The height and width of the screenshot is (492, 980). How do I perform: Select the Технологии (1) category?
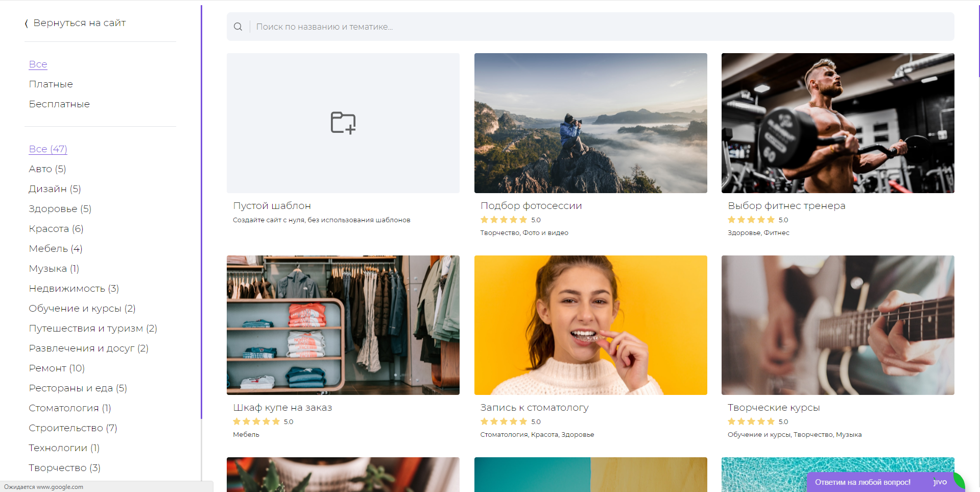pyautogui.click(x=64, y=448)
